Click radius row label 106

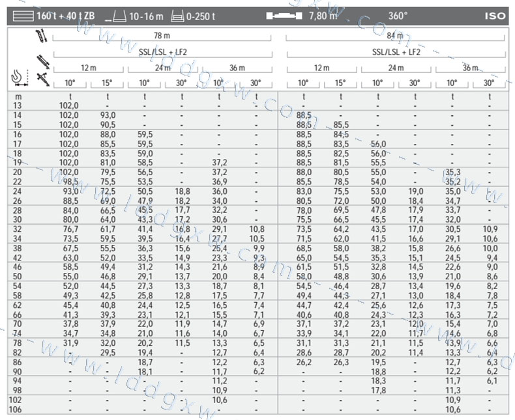16,410
